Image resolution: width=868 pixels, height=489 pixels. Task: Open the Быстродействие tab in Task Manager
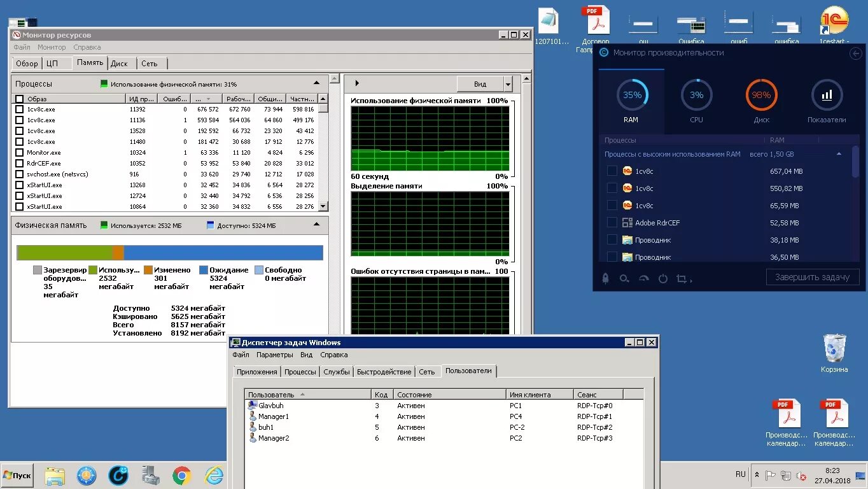384,372
